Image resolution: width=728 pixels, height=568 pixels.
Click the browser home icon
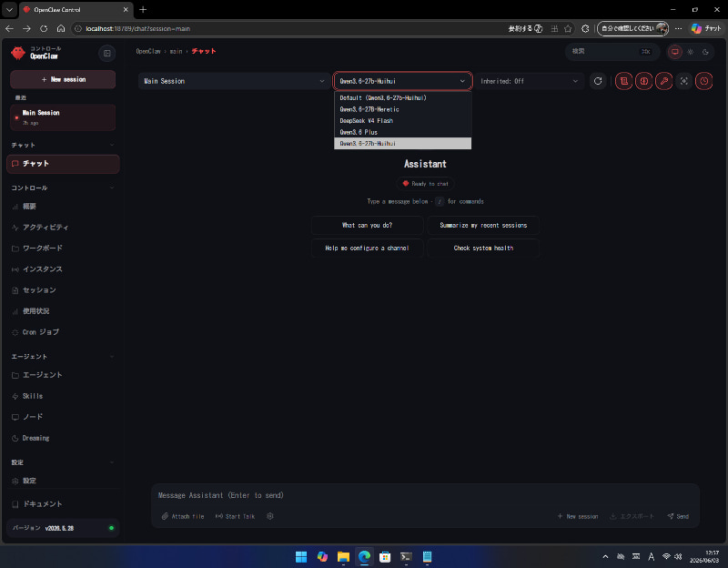coord(61,29)
